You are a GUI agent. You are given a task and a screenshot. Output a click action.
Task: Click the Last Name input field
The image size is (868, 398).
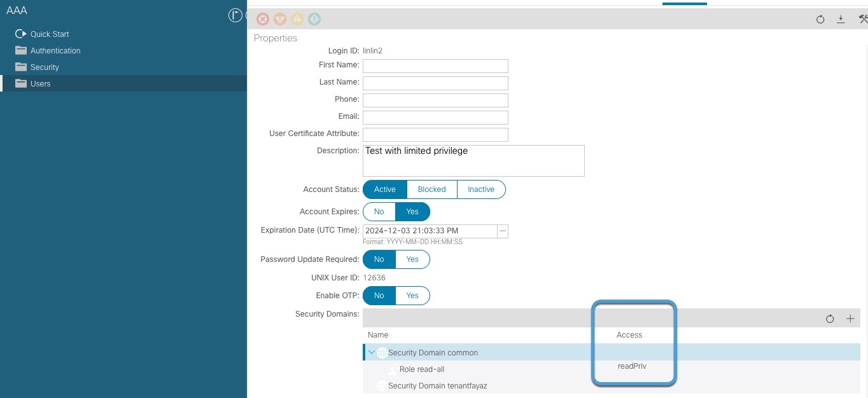[435, 83]
